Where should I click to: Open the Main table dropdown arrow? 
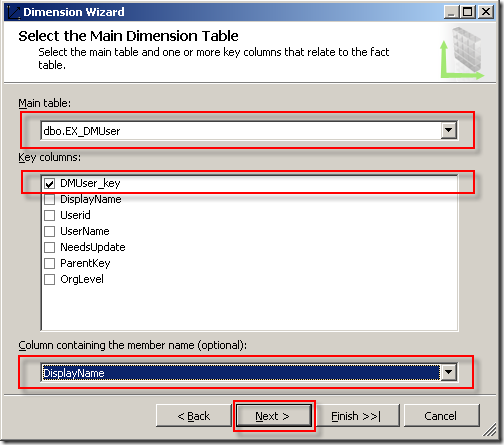tap(449, 130)
